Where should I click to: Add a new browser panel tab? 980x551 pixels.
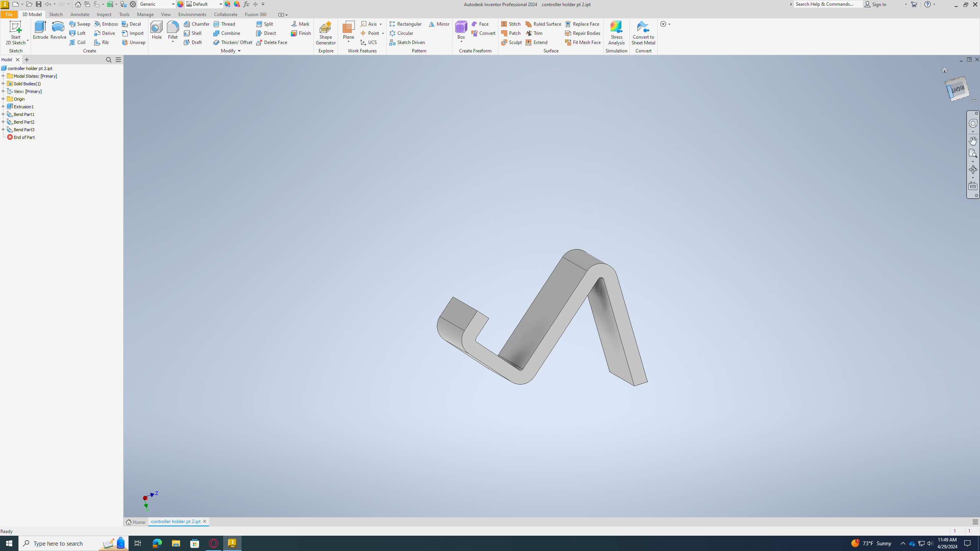[x=27, y=60]
